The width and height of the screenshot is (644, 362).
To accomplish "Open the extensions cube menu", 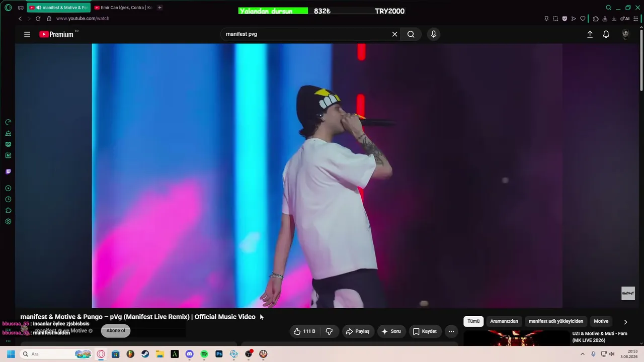I will pyautogui.click(x=596, y=19).
